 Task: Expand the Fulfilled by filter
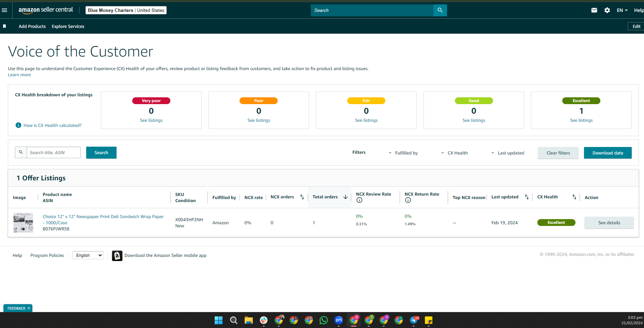(x=403, y=153)
